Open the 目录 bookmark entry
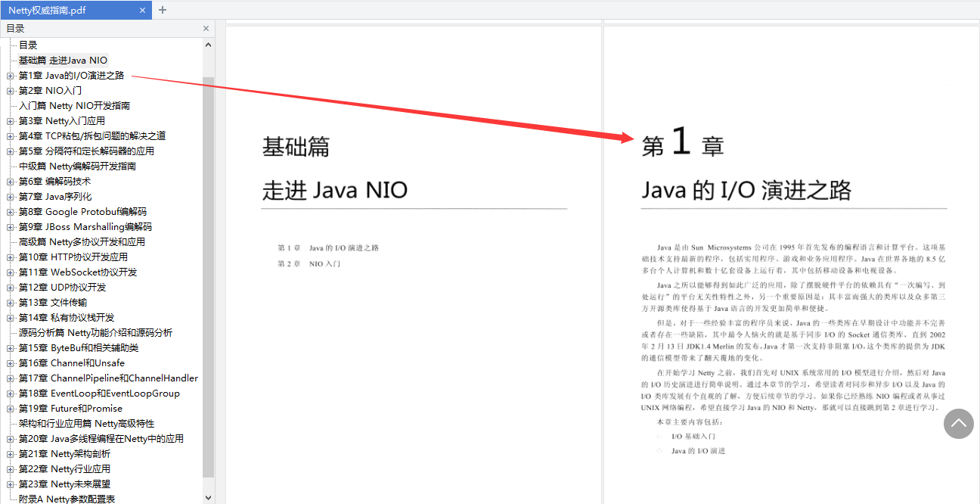 [x=28, y=45]
